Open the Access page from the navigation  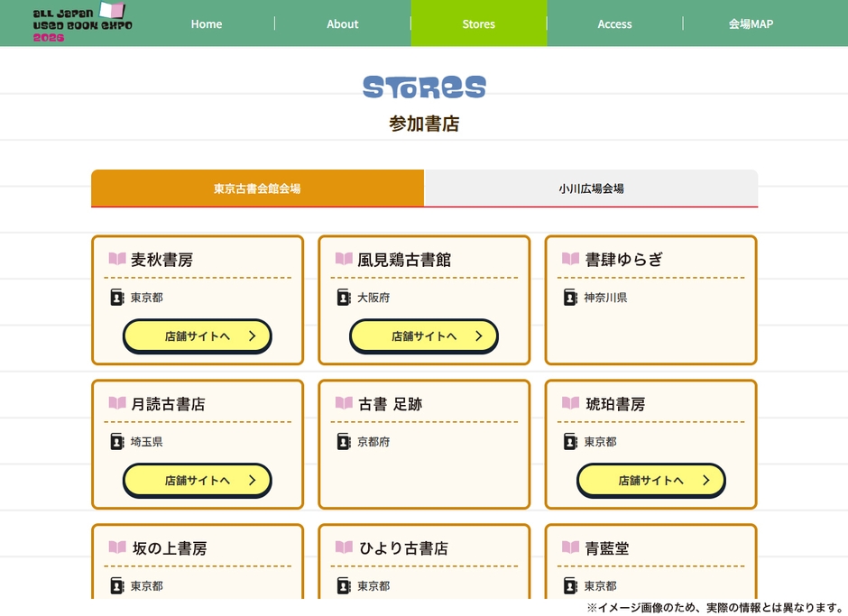coord(614,23)
